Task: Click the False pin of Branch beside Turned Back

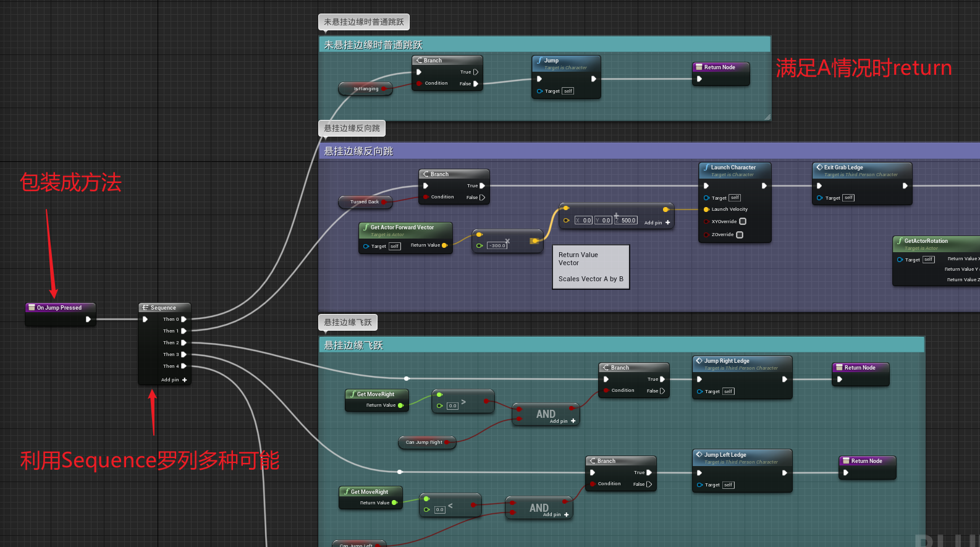Action: 482,198
